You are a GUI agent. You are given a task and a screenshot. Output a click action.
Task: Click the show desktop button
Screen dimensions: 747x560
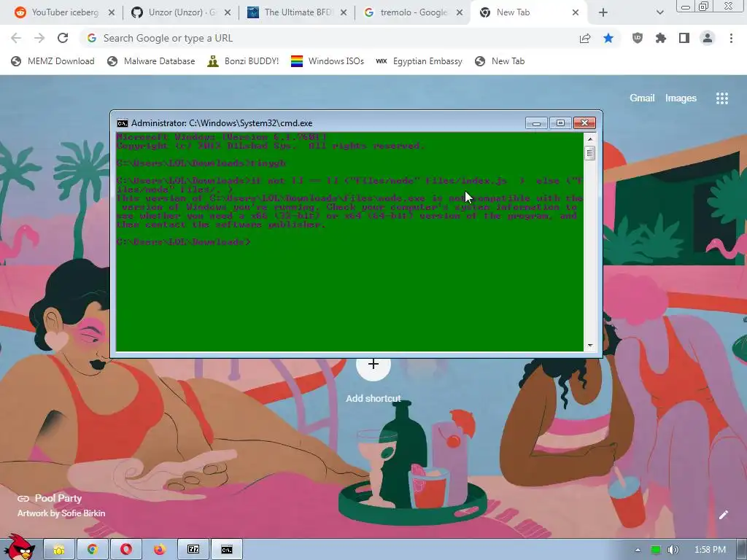742,550
